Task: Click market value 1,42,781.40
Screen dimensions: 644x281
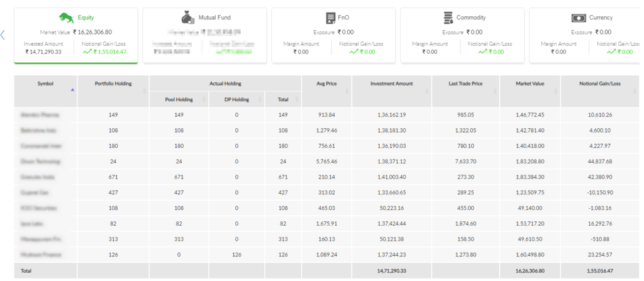Action: [x=530, y=130]
